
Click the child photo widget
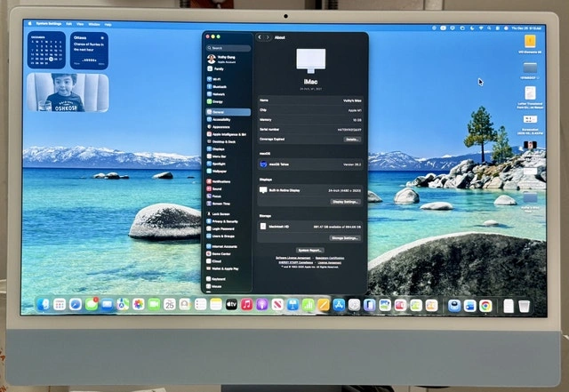(68, 92)
